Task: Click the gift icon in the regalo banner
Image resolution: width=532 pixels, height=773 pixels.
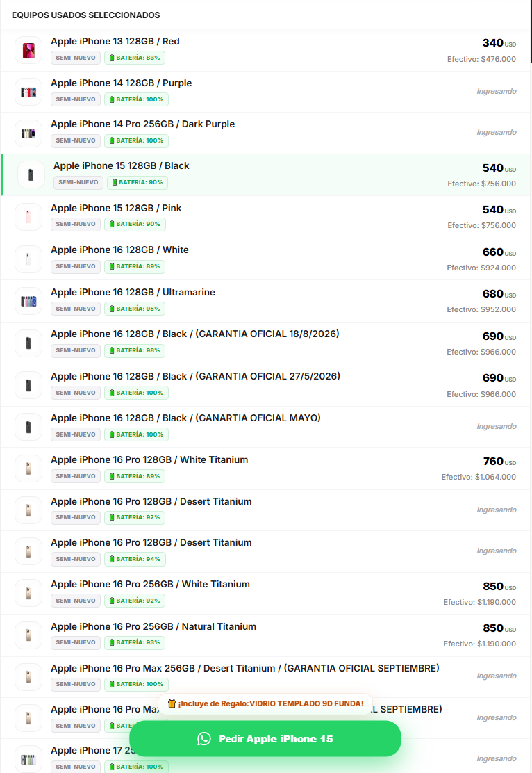Action: (x=172, y=703)
